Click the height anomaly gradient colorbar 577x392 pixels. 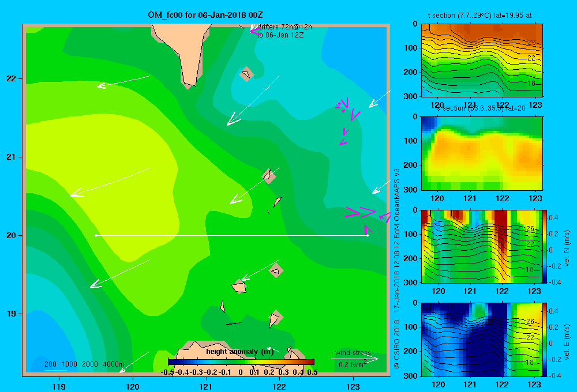tap(241, 361)
